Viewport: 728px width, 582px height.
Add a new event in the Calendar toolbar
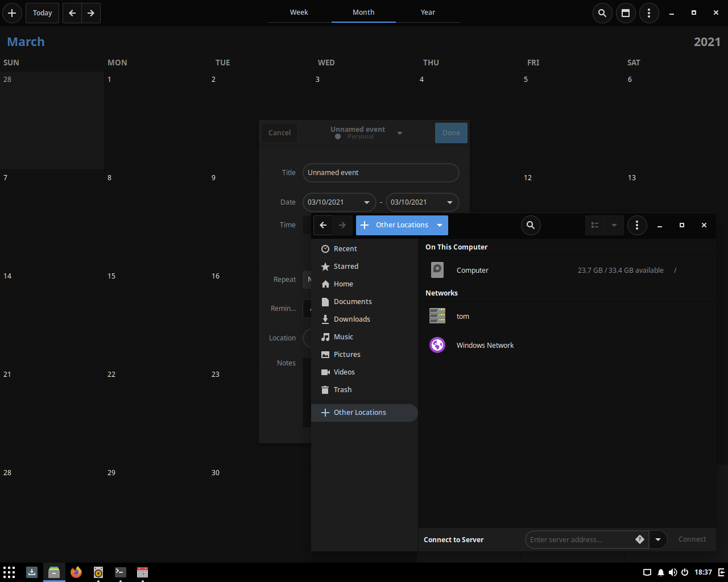click(x=12, y=13)
